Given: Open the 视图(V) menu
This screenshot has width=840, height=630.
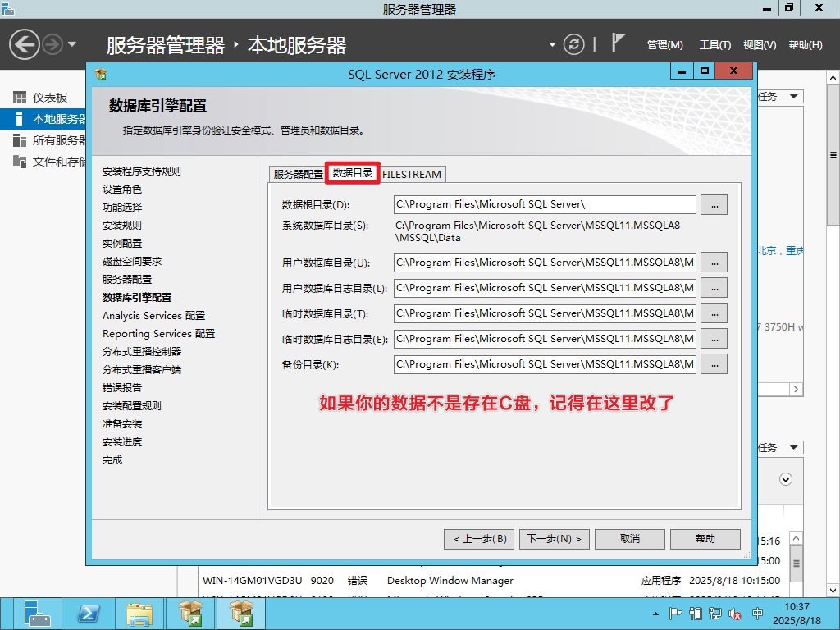Looking at the screenshot, I should 759,45.
